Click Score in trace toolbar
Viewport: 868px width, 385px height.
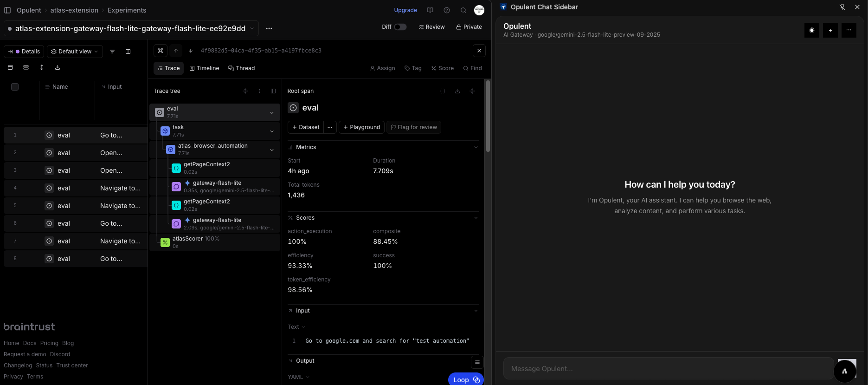[443, 68]
